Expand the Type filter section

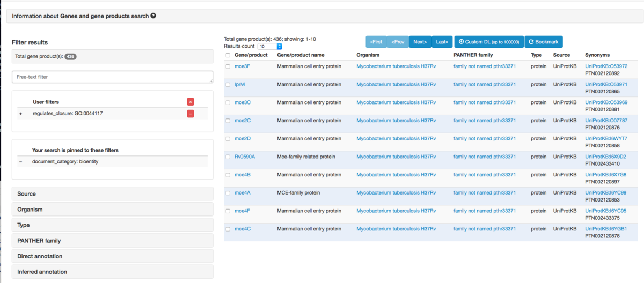[x=113, y=225]
